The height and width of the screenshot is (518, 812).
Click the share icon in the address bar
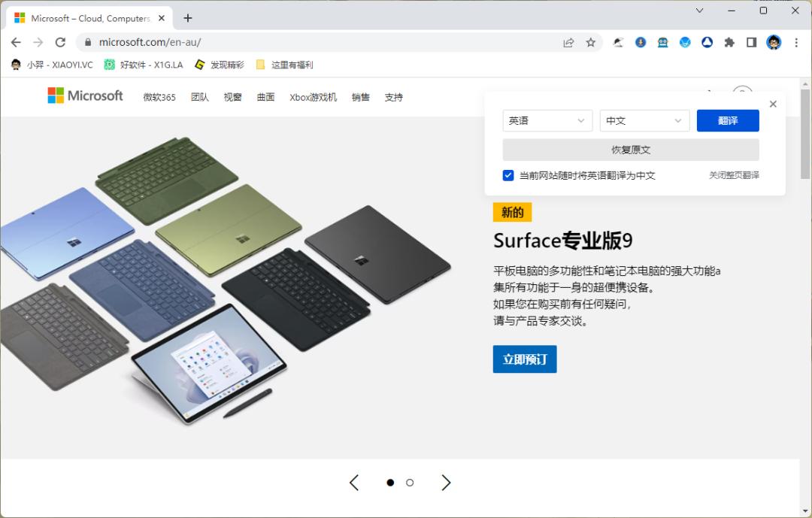coord(568,43)
